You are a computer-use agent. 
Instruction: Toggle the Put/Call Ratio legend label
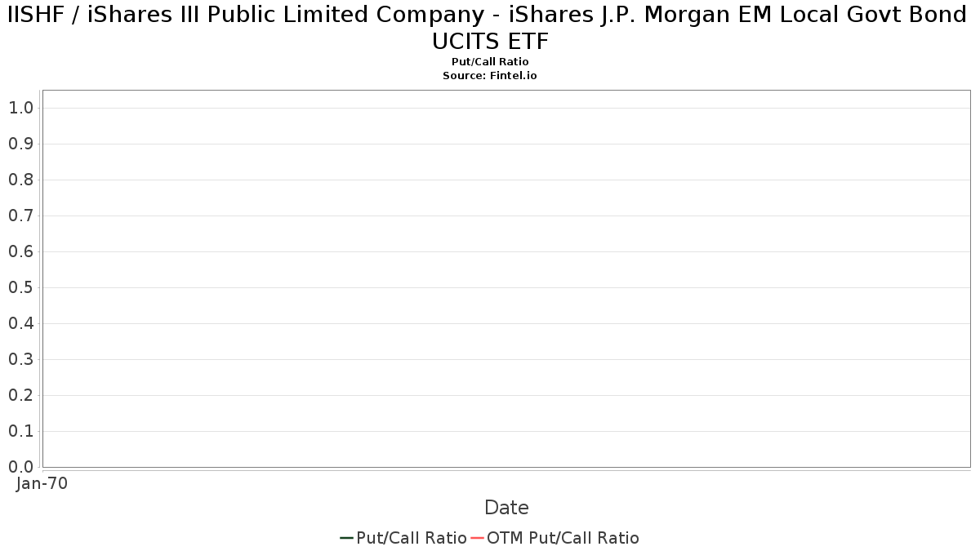coord(411,538)
